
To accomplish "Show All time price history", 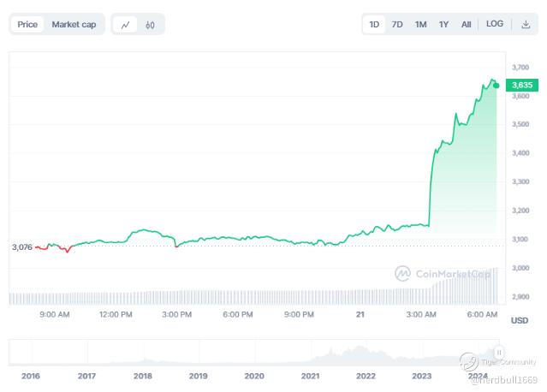I will click(466, 25).
